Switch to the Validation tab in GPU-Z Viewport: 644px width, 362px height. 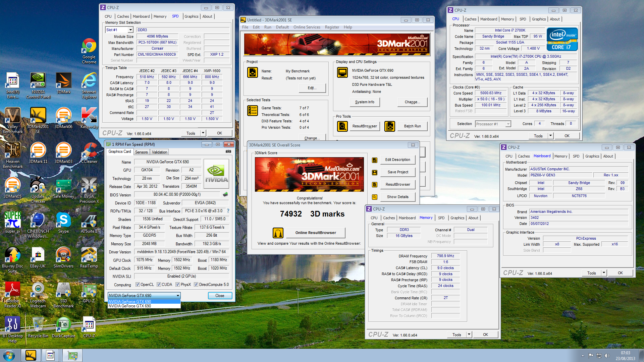(x=160, y=152)
